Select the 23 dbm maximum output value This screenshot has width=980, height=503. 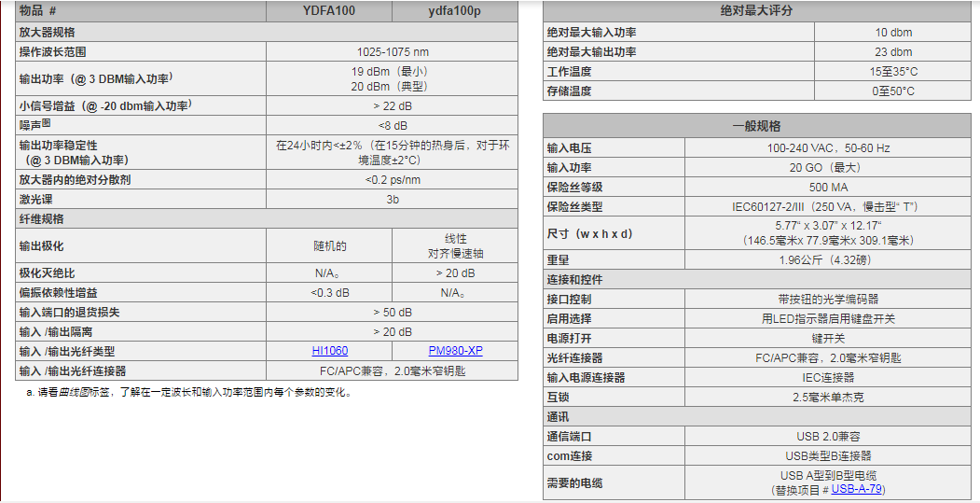(892, 52)
